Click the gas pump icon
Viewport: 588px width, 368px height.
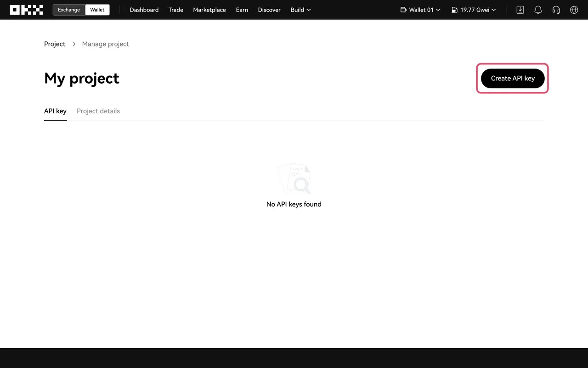[x=454, y=10]
